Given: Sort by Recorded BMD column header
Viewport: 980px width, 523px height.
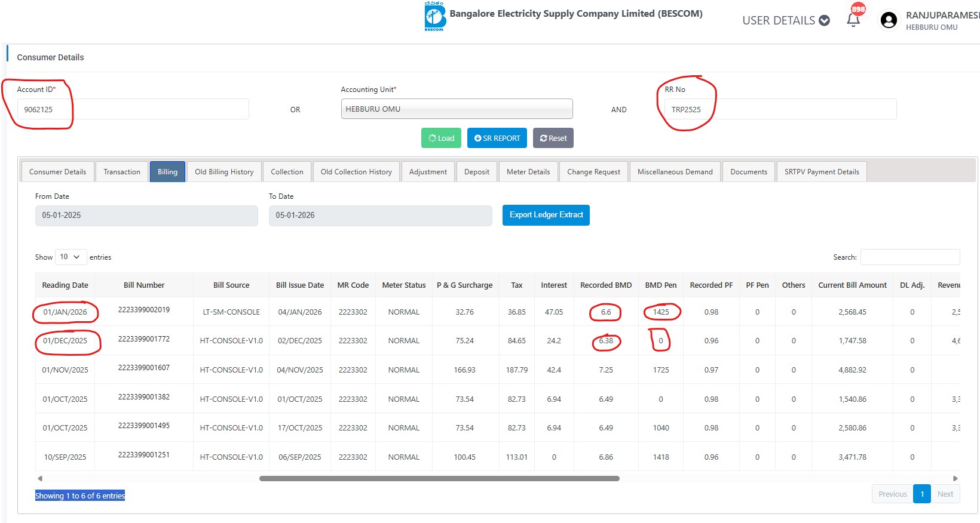Looking at the screenshot, I should [x=606, y=285].
